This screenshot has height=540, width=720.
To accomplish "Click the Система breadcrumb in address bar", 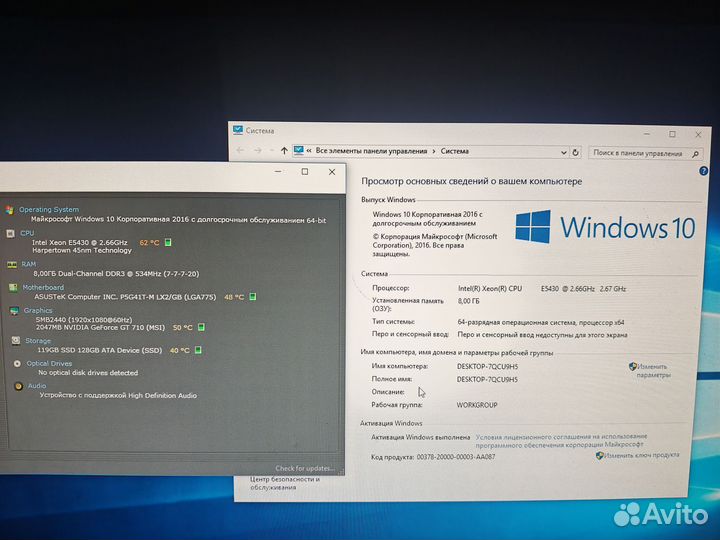I will (455, 151).
